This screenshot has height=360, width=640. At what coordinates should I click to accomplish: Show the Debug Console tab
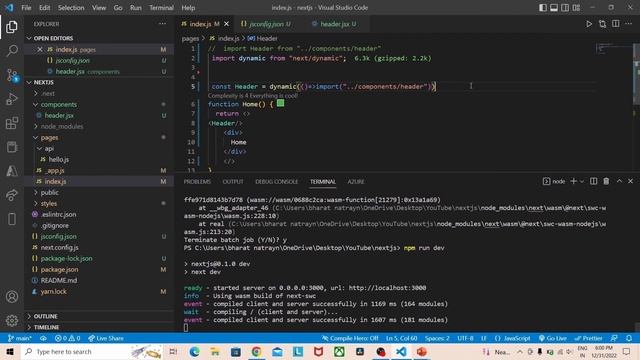276,182
